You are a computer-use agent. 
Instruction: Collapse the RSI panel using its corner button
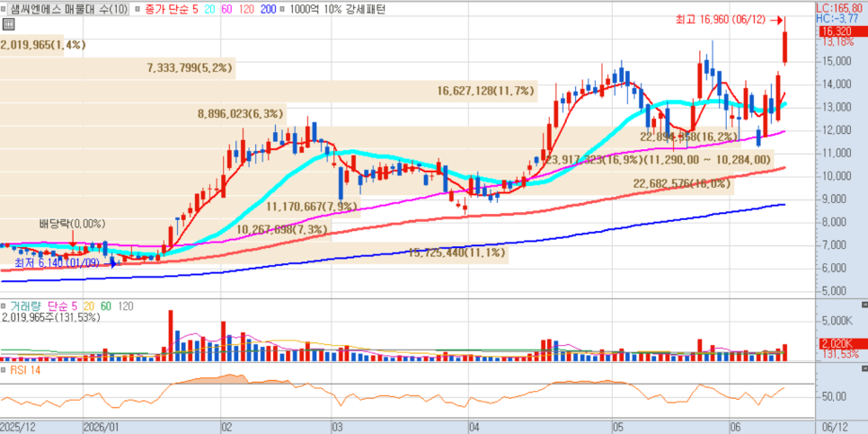point(864,368)
